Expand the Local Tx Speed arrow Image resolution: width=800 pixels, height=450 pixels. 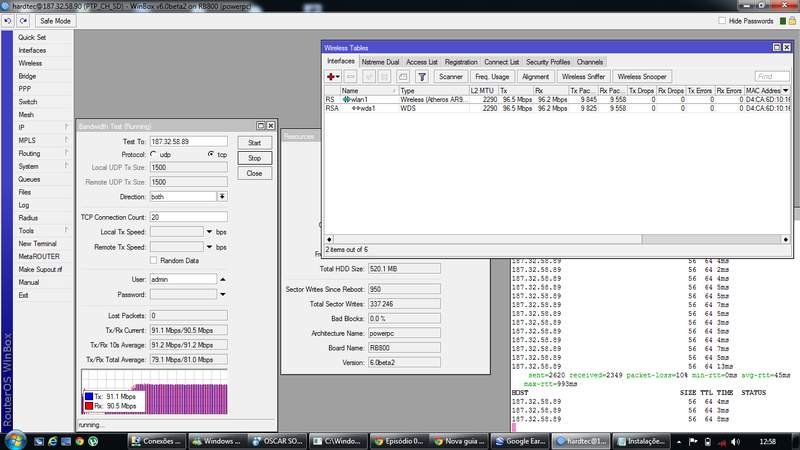coord(208,232)
